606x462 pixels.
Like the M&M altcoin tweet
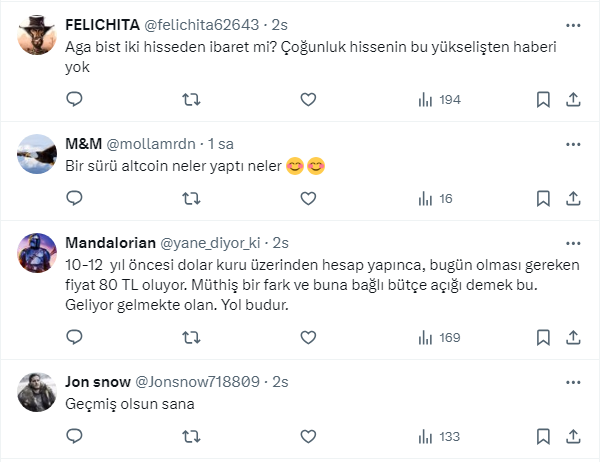pos(308,198)
